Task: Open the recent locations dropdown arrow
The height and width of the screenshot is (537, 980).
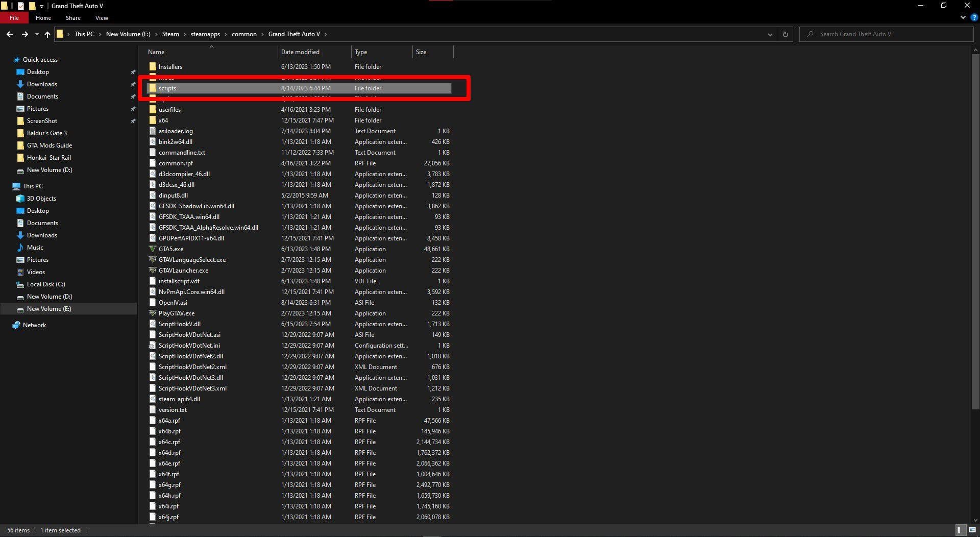Action: tap(37, 34)
